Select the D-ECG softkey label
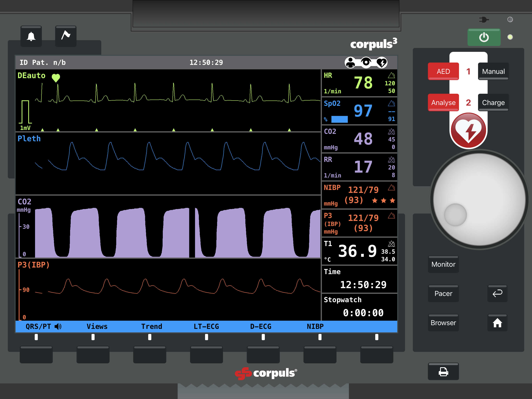This screenshot has width=532, height=399. [x=261, y=327]
